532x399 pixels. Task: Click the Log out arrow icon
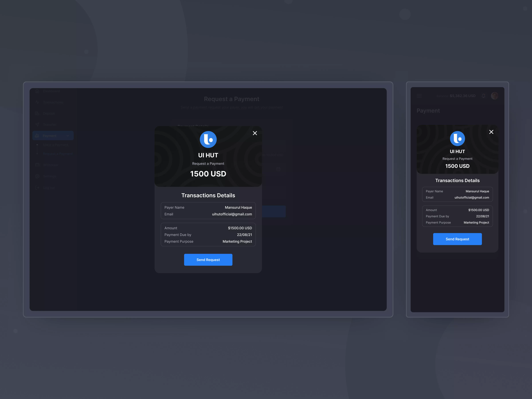pyautogui.click(x=37, y=188)
